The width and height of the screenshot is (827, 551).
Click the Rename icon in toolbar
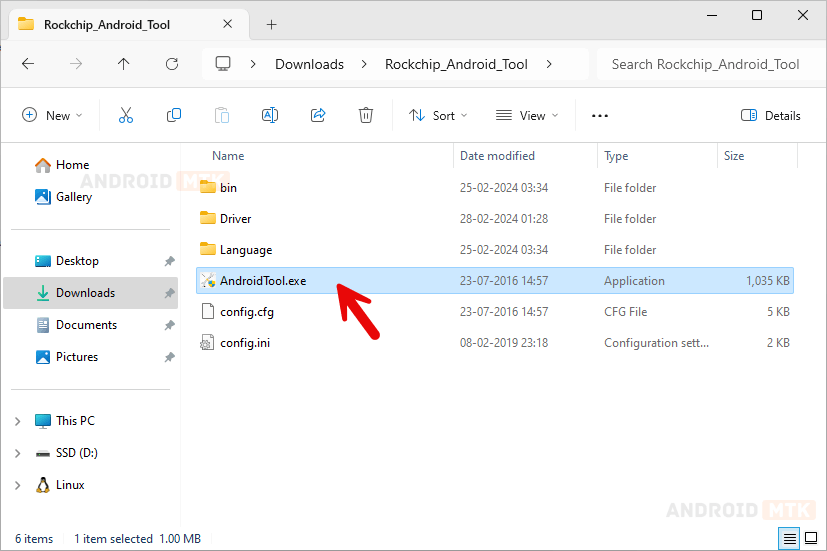click(x=270, y=115)
